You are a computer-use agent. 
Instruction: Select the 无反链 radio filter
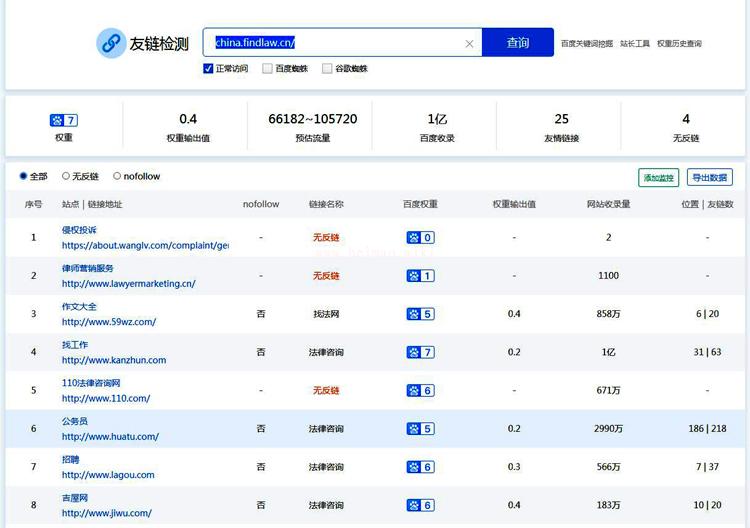point(66,176)
